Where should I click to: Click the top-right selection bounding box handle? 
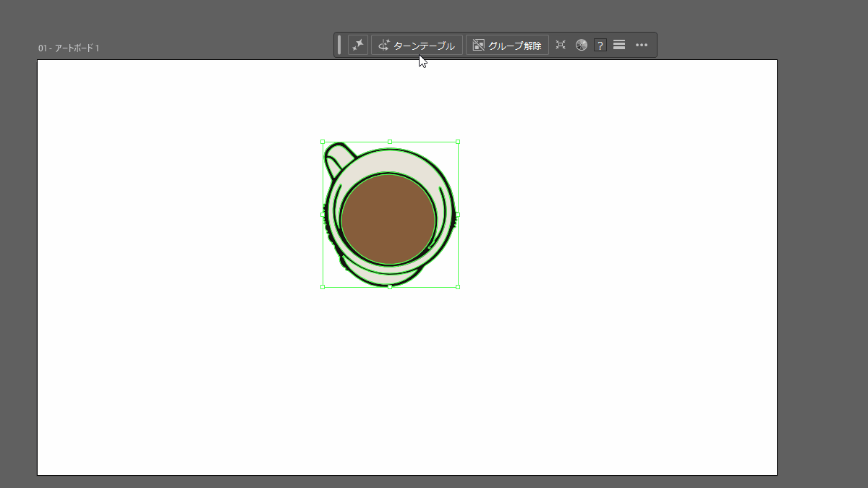[x=458, y=142]
